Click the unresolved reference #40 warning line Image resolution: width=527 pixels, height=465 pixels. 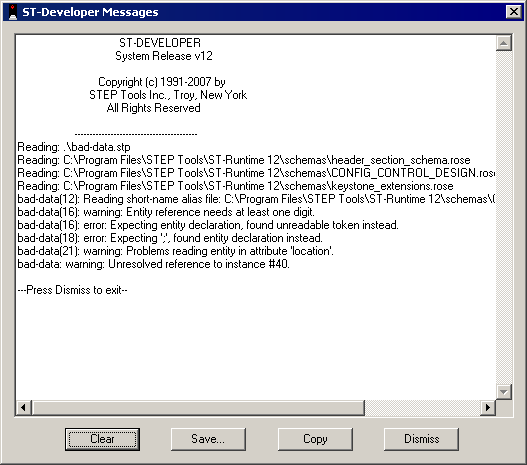(x=154, y=264)
